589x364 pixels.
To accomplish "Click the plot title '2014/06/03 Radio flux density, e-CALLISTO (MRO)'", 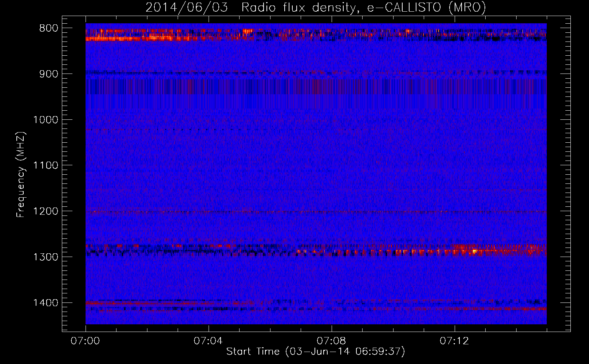I will click(316, 7).
